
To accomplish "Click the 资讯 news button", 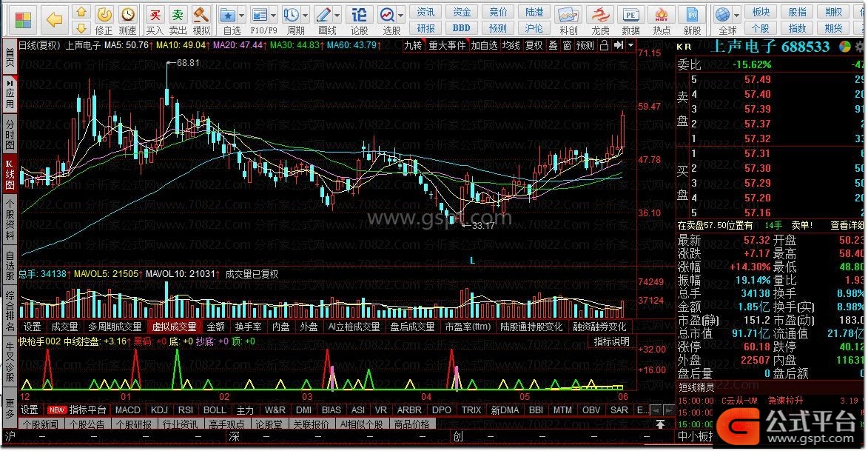I will click(425, 12).
